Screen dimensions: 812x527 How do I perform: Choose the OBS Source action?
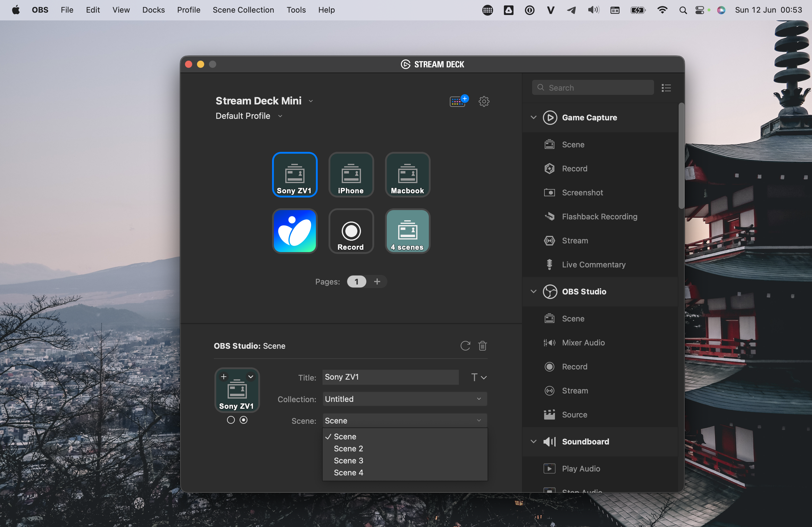click(x=600, y=415)
